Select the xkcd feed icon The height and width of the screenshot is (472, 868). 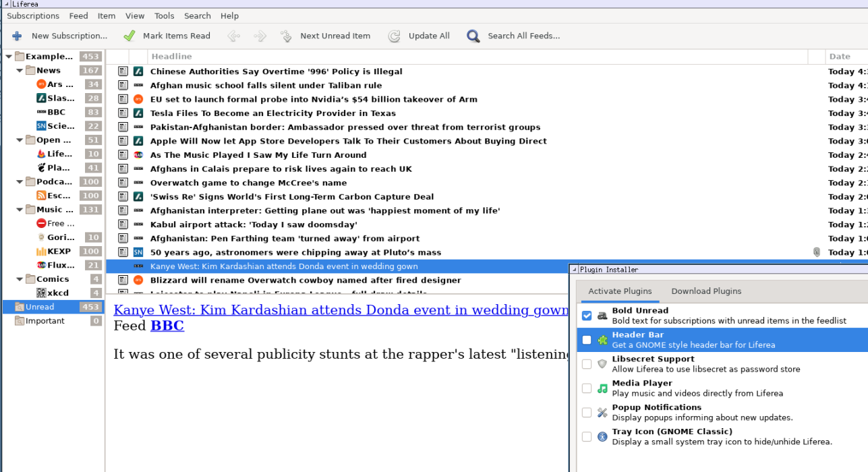(41, 293)
